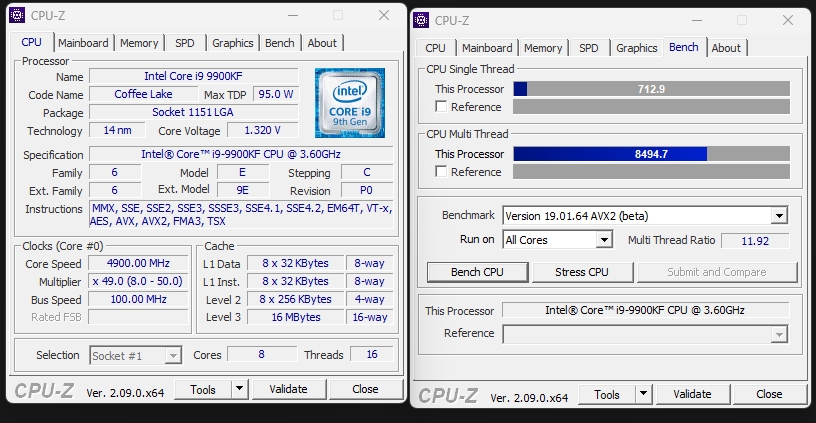Switch to Bench tab in left window
Screen dimensions: 816x423
(280, 43)
